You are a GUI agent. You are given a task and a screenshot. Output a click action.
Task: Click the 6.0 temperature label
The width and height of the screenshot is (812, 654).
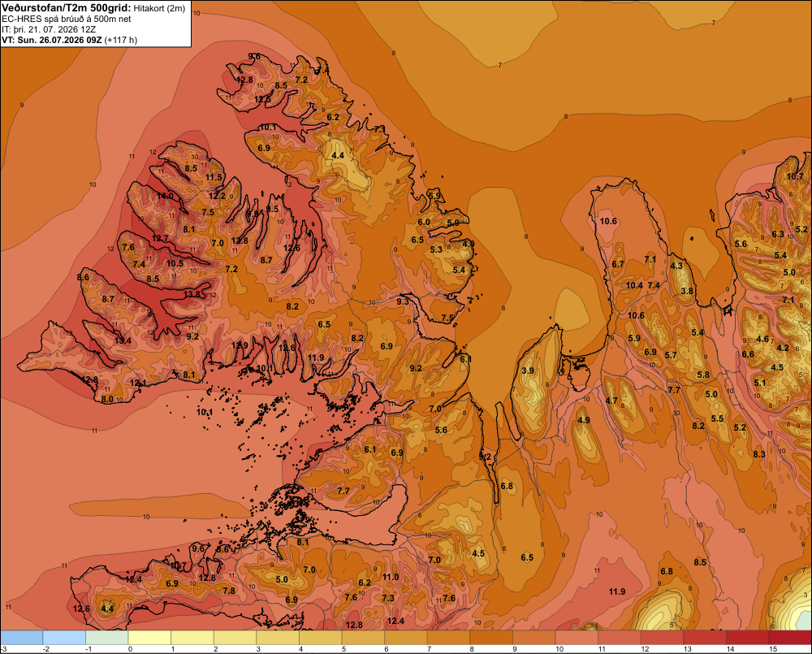pos(424,222)
